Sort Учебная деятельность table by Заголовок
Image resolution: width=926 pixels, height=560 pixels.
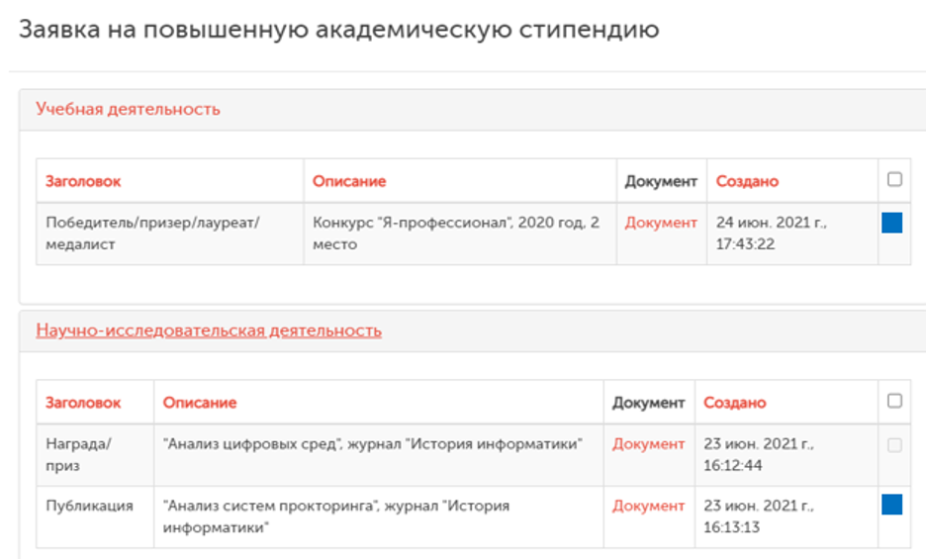[x=83, y=181]
